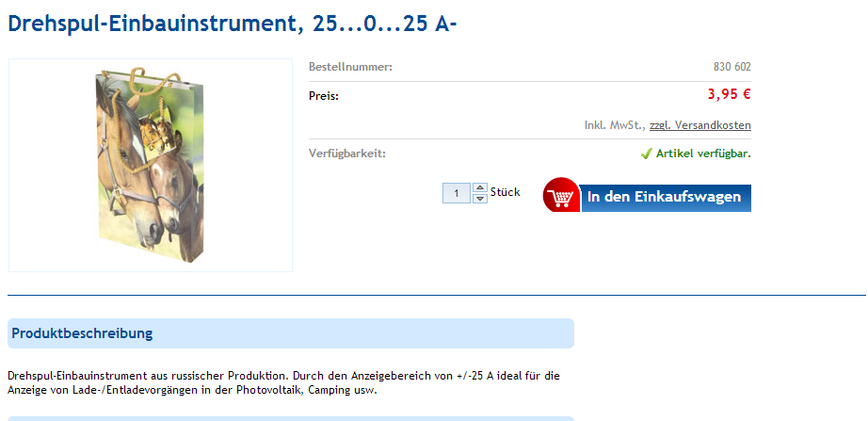The image size is (868, 421).
Task: Click the Produktbeschreibung section header
Action: point(291,333)
